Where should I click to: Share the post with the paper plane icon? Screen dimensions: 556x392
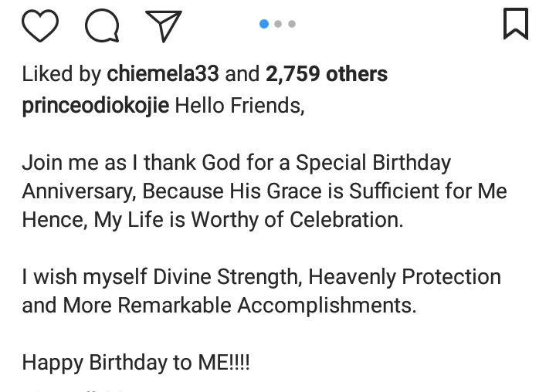(164, 26)
